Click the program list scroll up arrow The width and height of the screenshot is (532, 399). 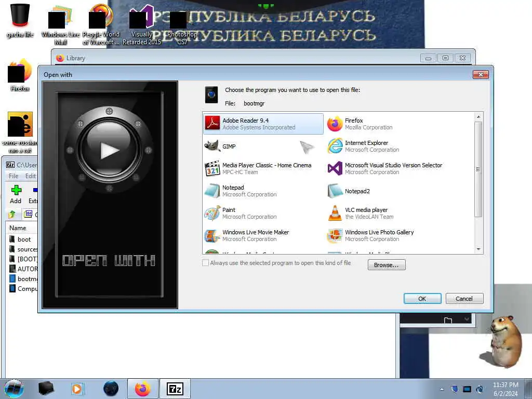478,116
